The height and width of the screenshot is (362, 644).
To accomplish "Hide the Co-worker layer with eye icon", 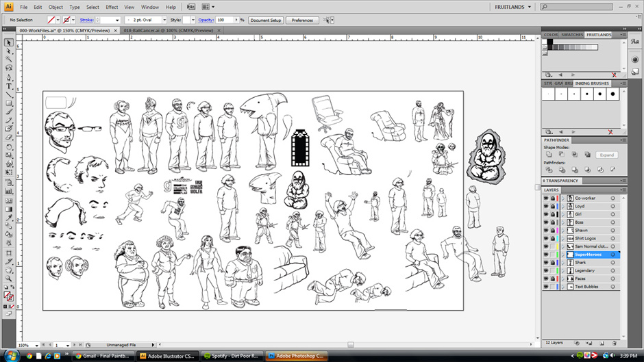I will [546, 198].
